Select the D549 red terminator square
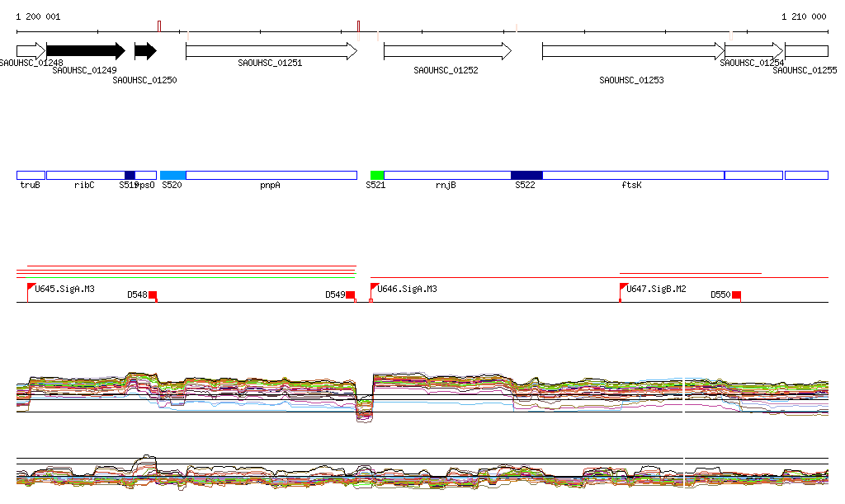 [350, 294]
